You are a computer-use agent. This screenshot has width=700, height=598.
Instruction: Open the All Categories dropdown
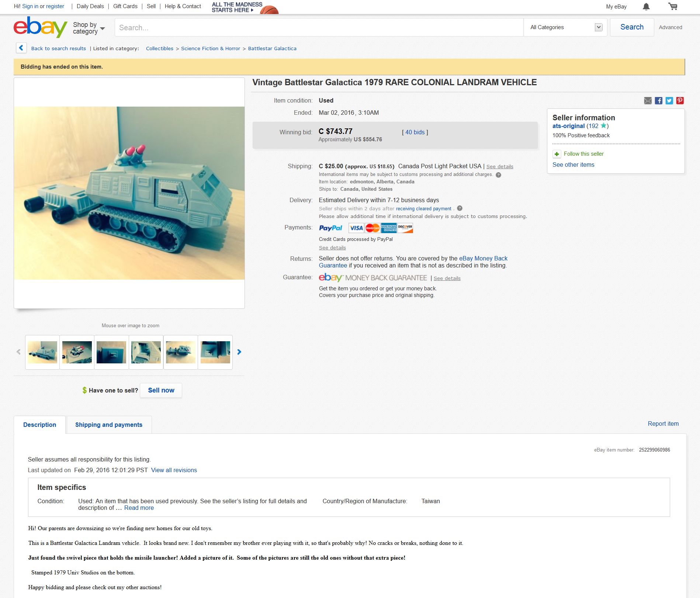(x=565, y=27)
